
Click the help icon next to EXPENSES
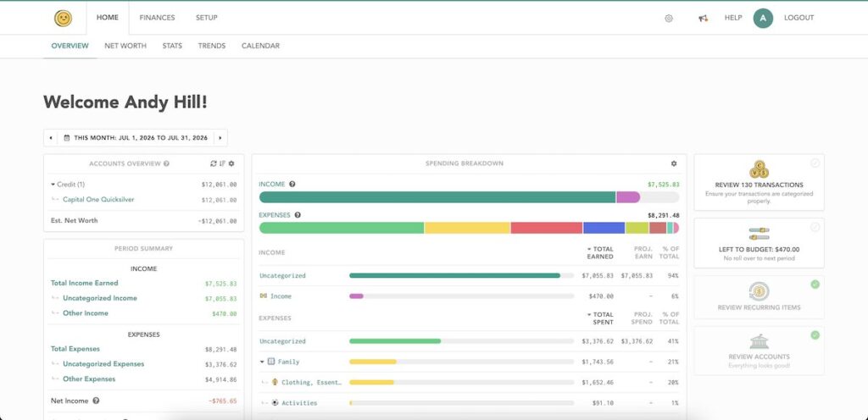298,215
